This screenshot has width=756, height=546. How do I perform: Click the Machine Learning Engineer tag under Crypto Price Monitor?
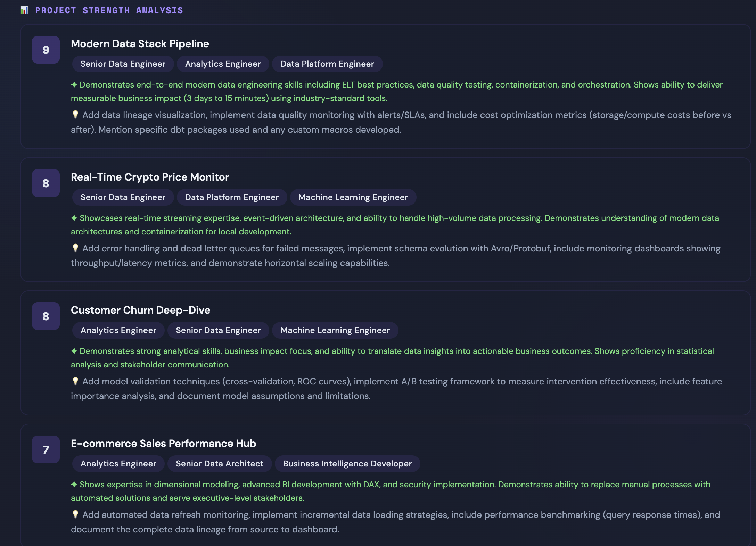[x=353, y=197]
